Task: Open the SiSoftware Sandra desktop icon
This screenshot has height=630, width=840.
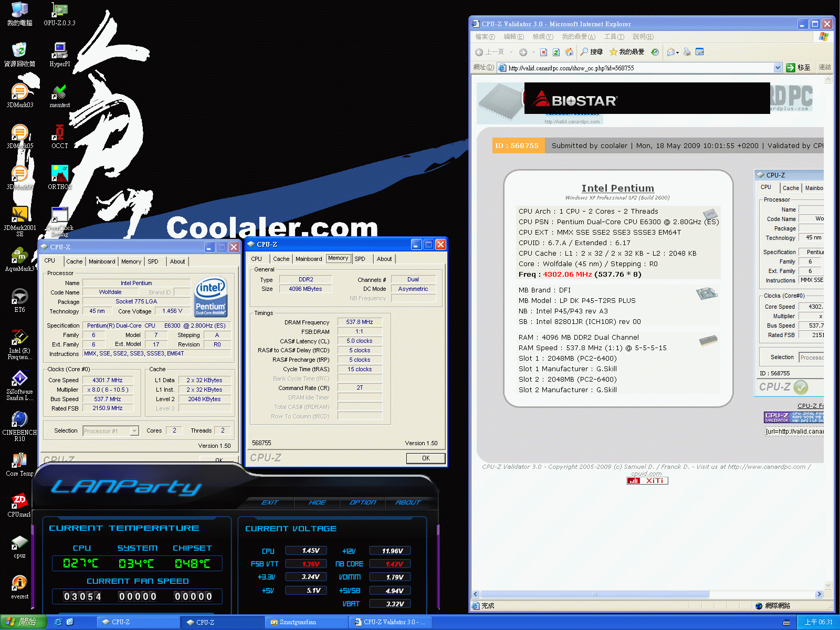Action: 19,385
